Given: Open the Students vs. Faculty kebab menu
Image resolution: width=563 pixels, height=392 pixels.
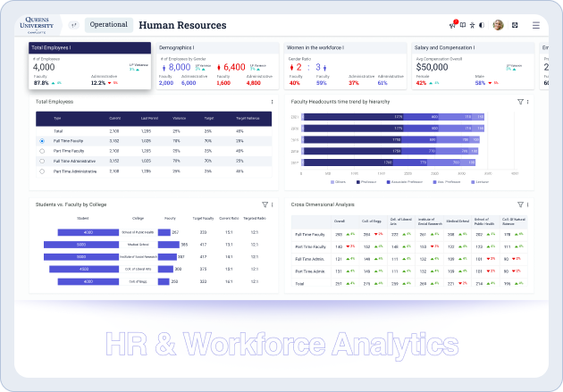Looking at the screenshot, I should pyautogui.click(x=273, y=204).
